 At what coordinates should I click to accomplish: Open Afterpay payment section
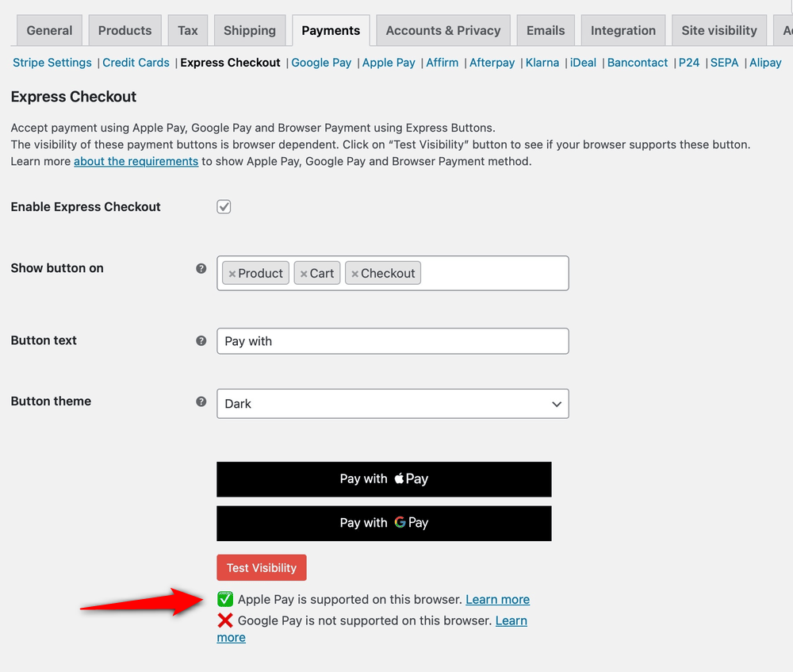click(x=492, y=63)
